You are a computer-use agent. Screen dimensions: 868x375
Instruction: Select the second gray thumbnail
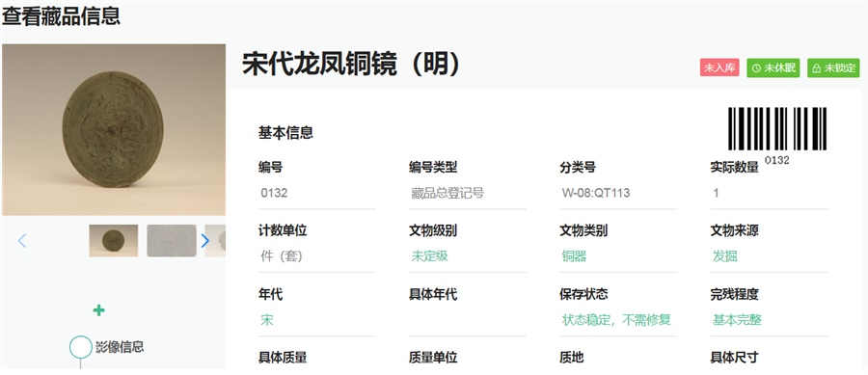point(172,241)
